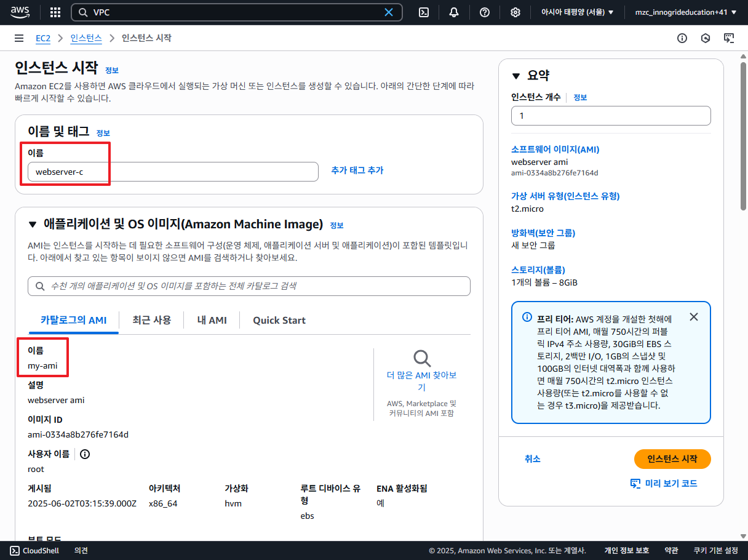Open 정보 link next to 인스턴스 개수
This screenshot has height=560, width=748.
[x=581, y=97]
